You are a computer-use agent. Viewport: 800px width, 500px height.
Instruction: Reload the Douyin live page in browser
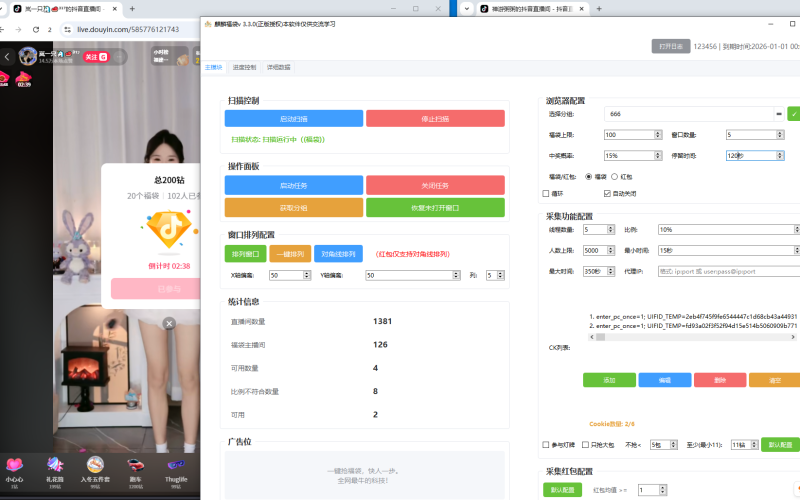(36, 30)
